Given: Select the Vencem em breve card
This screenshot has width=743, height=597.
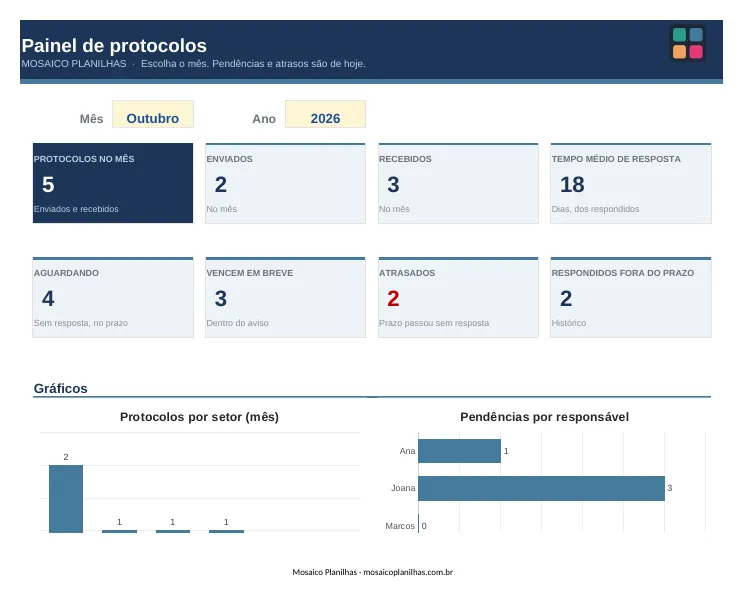Looking at the screenshot, I should click(x=285, y=297).
